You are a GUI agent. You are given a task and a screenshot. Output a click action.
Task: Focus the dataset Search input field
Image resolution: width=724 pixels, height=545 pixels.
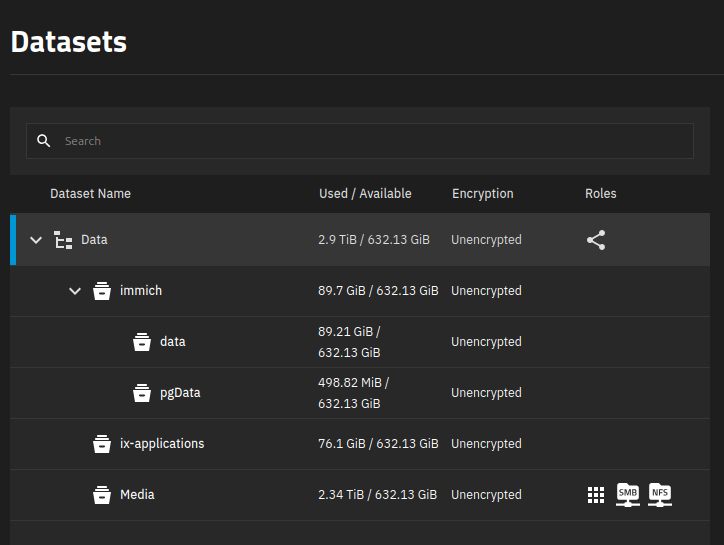[x=370, y=141]
